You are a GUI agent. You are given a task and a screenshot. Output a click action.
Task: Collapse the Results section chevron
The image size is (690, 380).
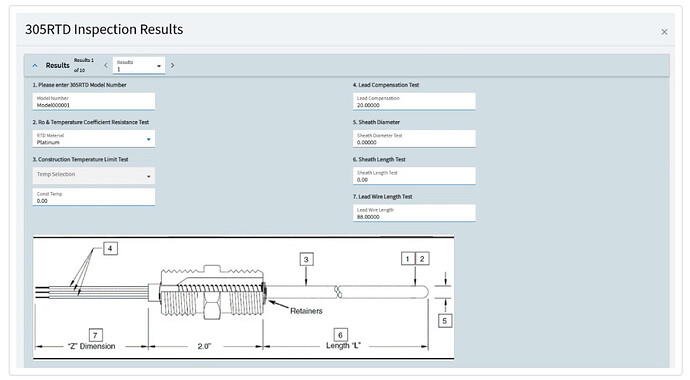(35, 66)
